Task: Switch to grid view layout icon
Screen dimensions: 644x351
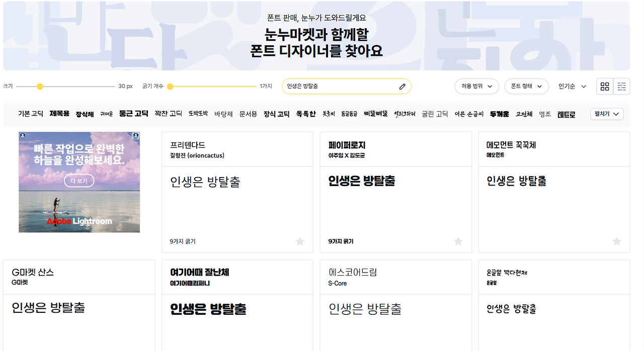Action: tap(605, 86)
